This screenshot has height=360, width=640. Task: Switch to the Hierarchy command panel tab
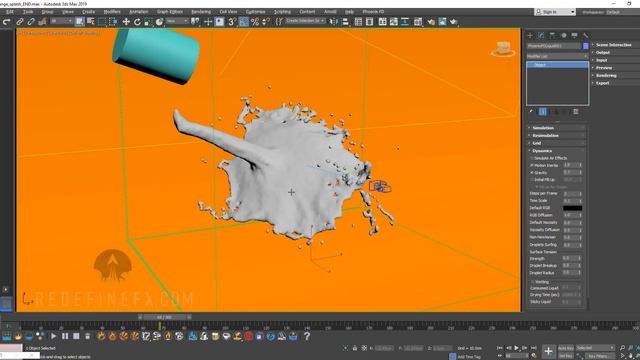(552, 36)
